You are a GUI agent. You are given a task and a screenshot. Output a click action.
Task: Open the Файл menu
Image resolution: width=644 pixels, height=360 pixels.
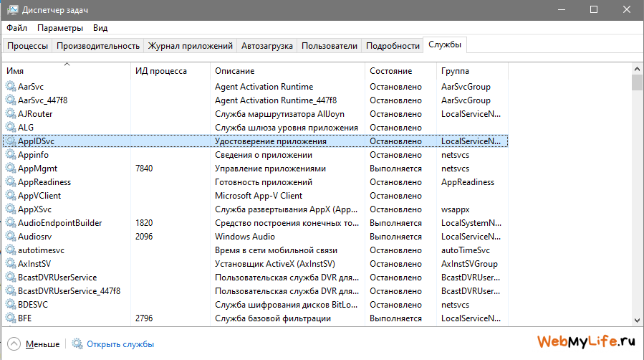tap(17, 28)
